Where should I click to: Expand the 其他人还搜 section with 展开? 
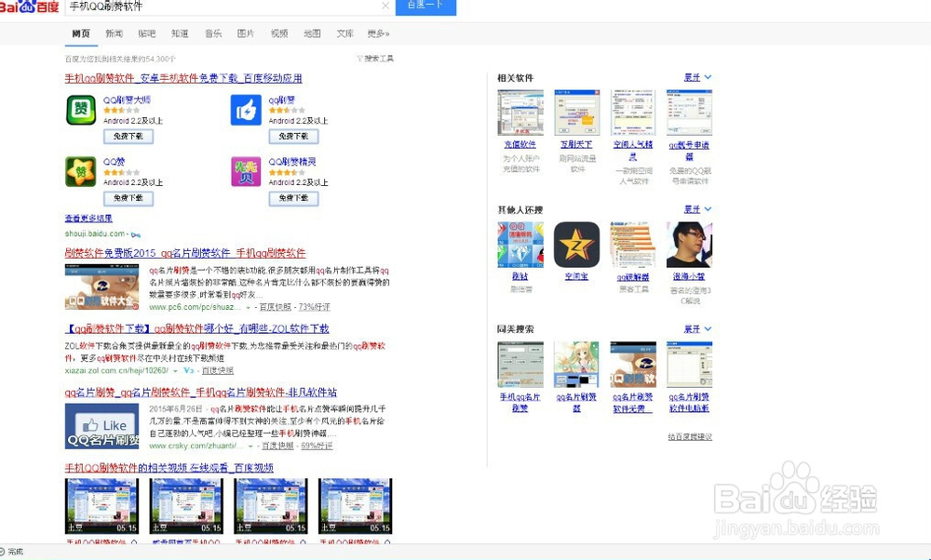[x=697, y=209]
